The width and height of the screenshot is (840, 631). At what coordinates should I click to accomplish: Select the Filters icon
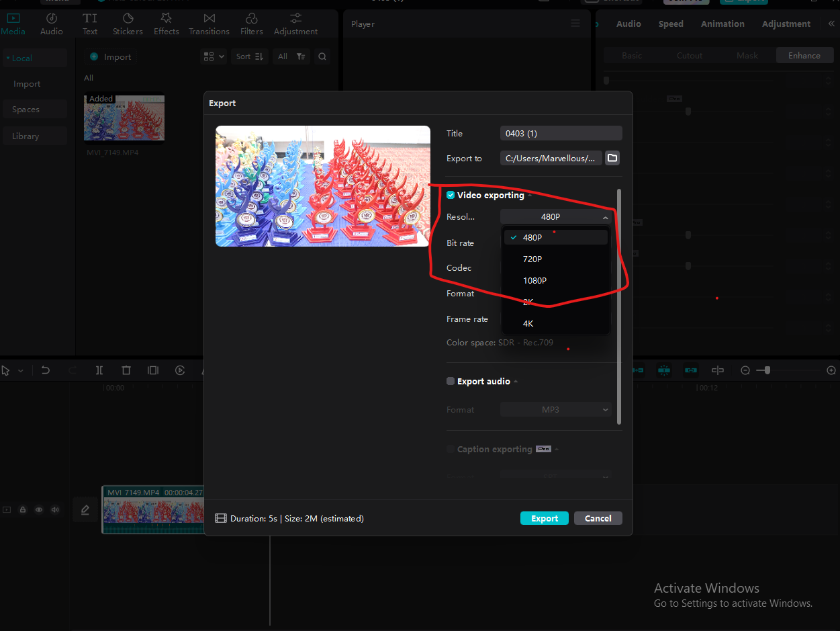pos(251,24)
